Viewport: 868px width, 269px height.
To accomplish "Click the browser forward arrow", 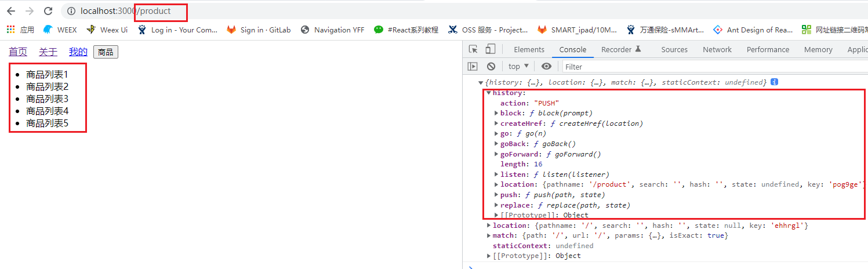I will point(30,11).
